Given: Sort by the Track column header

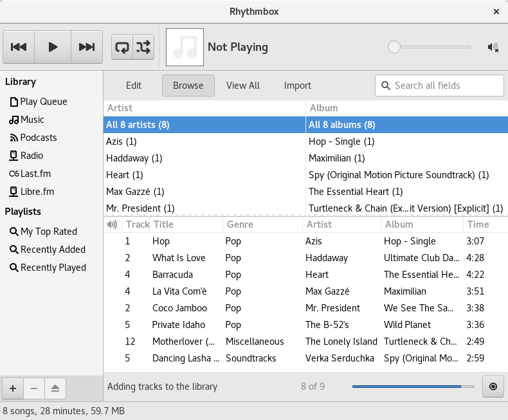Looking at the screenshot, I should (x=136, y=224).
